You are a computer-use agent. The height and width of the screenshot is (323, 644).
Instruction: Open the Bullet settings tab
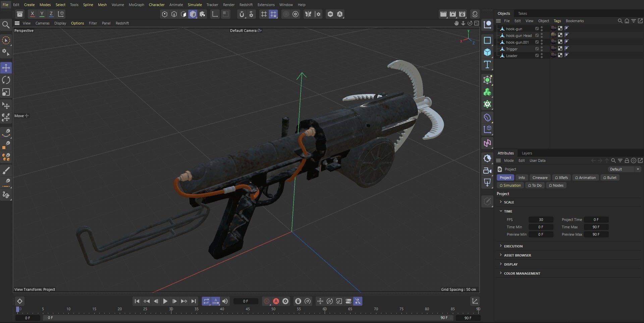coord(610,178)
